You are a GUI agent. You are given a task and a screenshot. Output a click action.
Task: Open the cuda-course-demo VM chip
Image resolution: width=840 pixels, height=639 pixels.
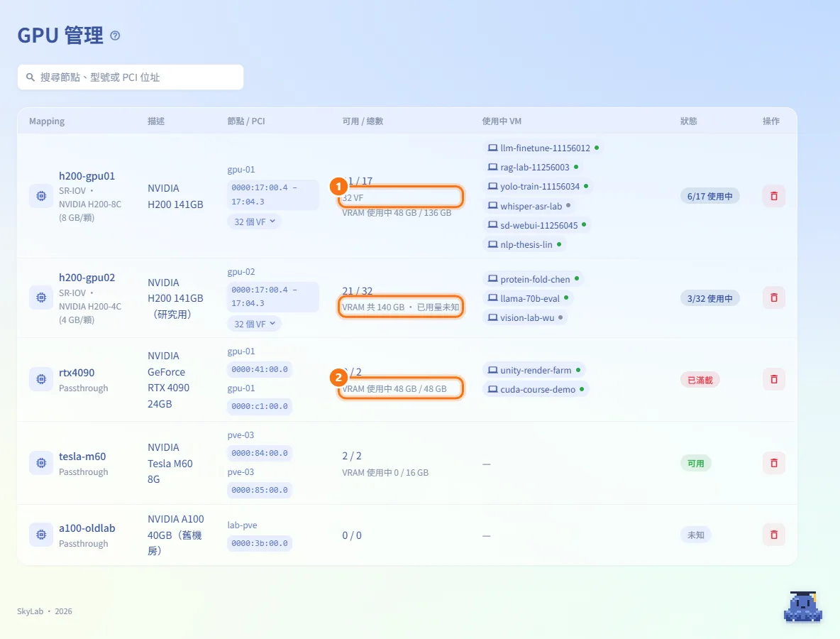[536, 390]
